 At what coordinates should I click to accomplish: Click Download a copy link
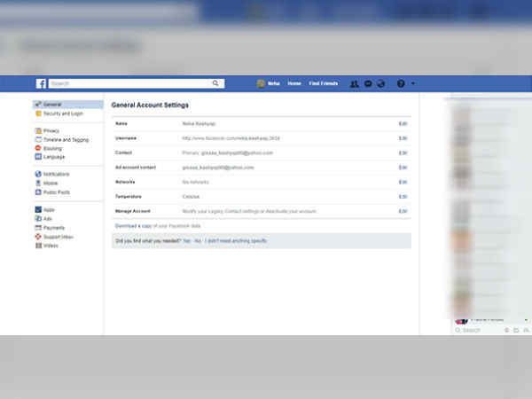pyautogui.click(x=133, y=225)
